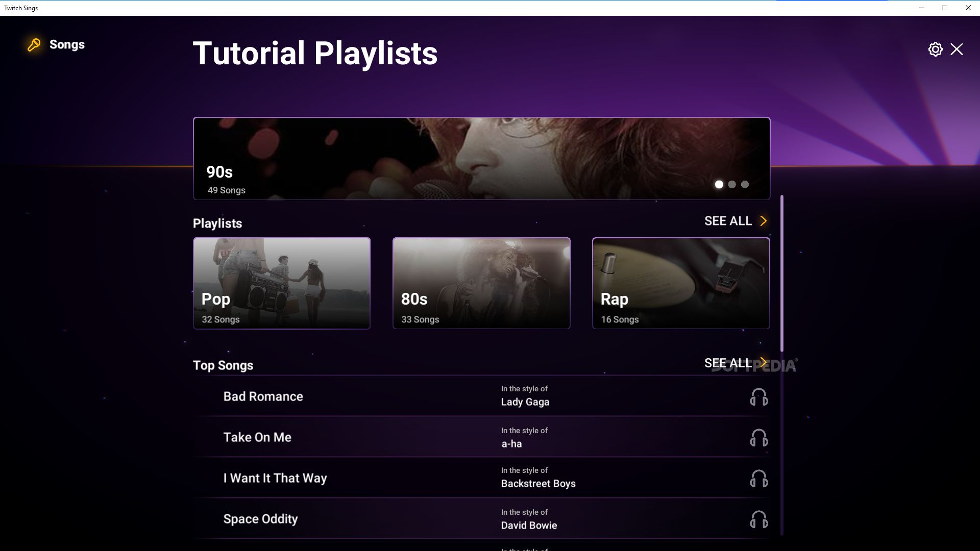The image size is (980, 551).
Task: Click the a-ha artist name
Action: (x=511, y=444)
